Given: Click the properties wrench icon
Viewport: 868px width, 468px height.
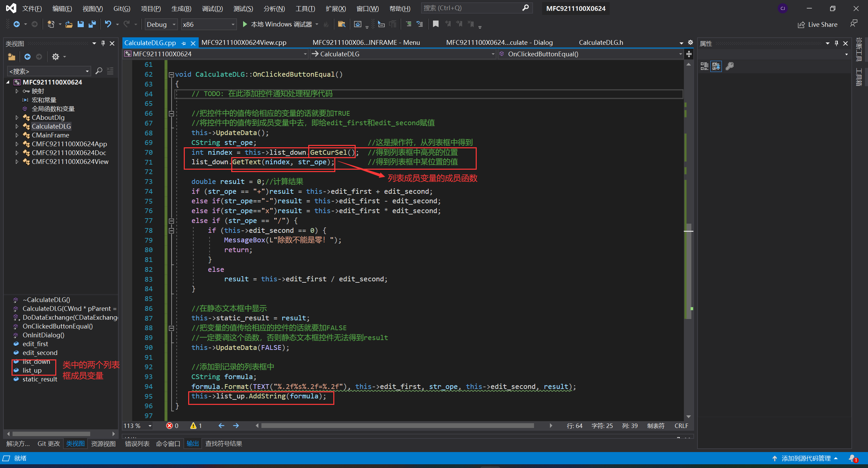Looking at the screenshot, I should [730, 66].
